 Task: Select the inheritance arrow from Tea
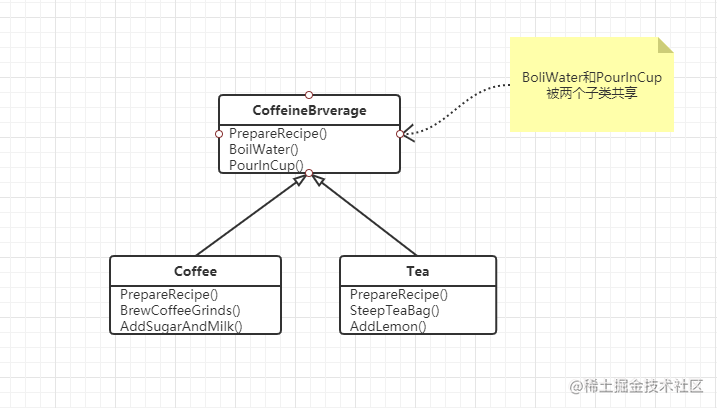tap(365, 215)
